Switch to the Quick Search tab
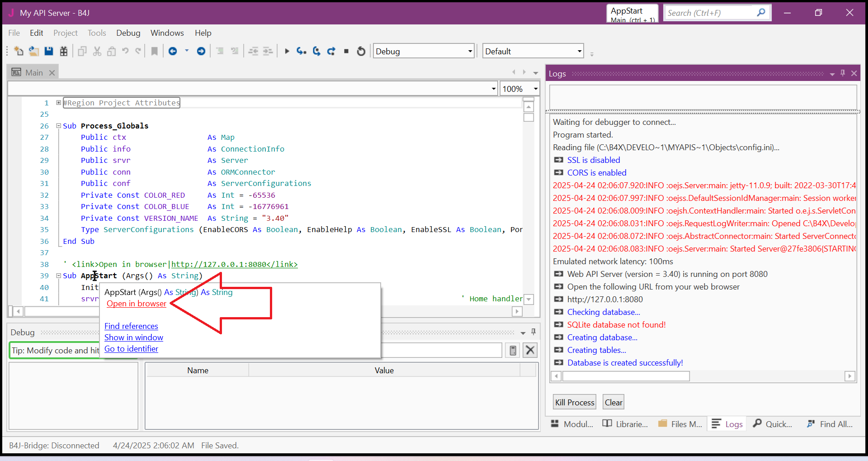The image size is (868, 461). click(773, 424)
